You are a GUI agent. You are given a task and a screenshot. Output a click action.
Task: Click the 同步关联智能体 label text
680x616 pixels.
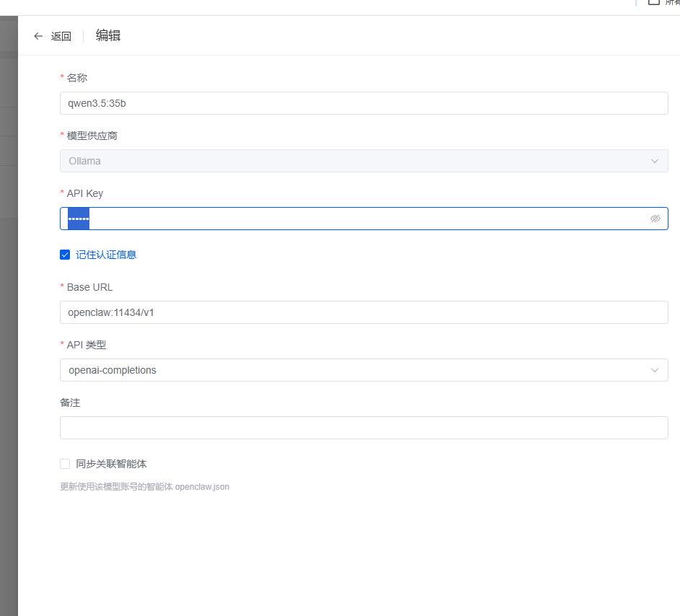click(111, 464)
